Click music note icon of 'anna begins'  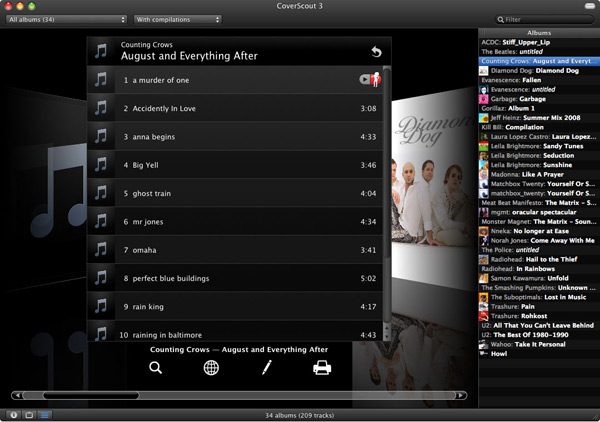pyautogui.click(x=101, y=137)
